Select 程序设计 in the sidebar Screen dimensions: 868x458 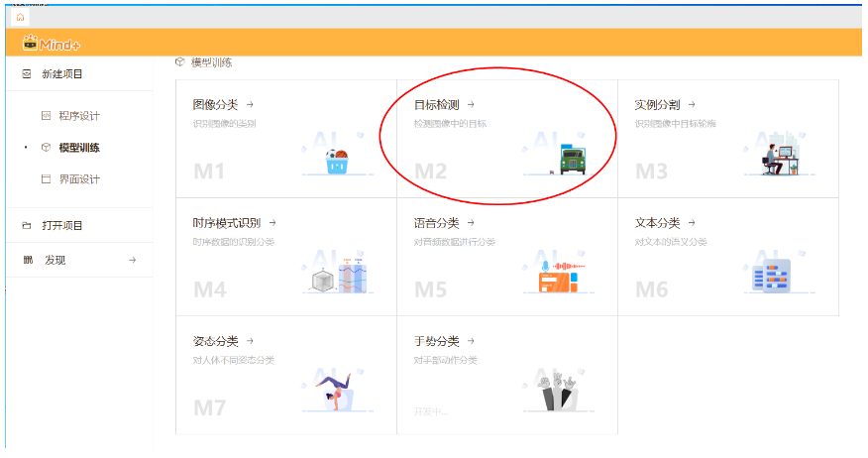click(78, 116)
